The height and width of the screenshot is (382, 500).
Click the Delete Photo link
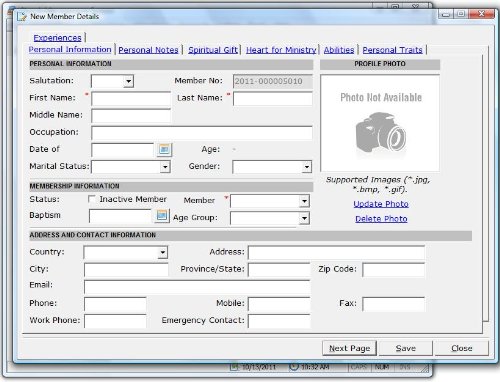pos(381,219)
